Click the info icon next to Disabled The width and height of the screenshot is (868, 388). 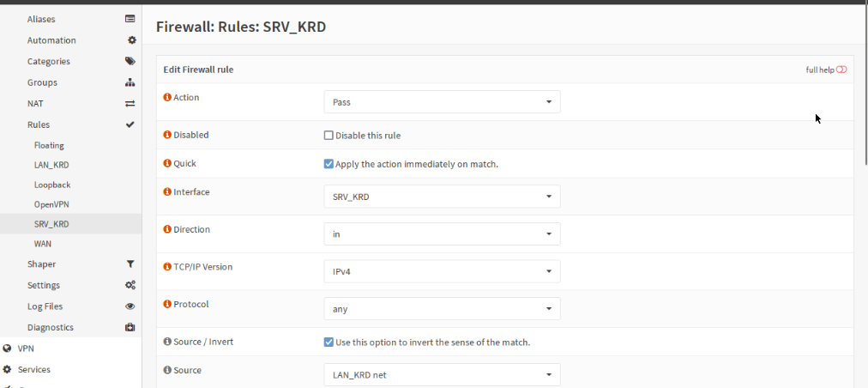(167, 135)
